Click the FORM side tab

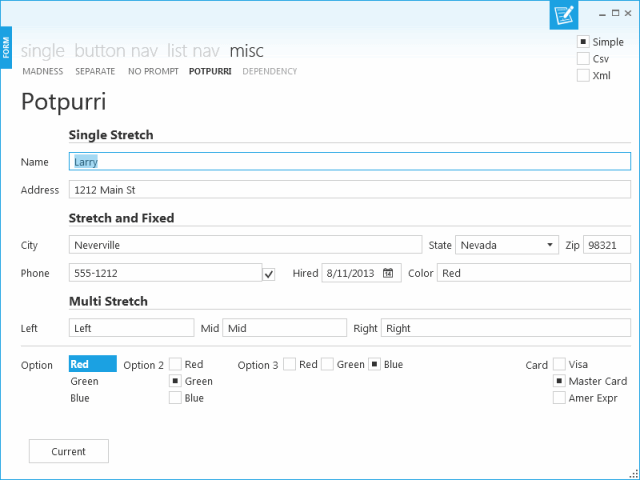6,47
